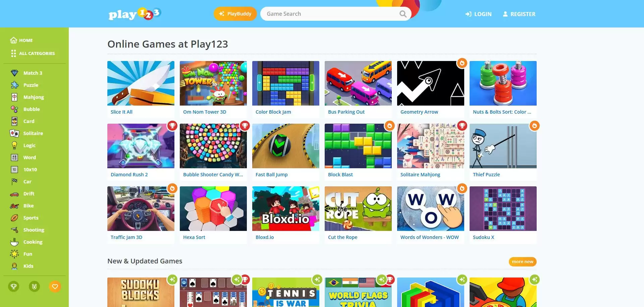
Task: Click the Logic lightbulb icon
Action: [14, 145]
